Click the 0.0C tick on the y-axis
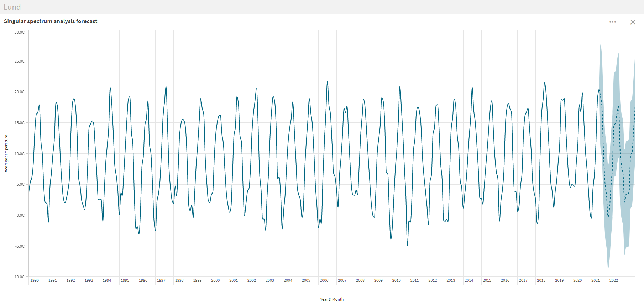Screen dimensions: 644x306 [x=20, y=215]
